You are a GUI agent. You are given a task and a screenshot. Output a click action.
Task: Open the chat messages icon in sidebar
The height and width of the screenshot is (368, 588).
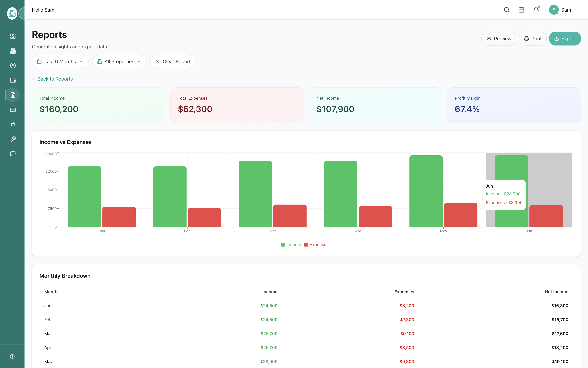12,154
